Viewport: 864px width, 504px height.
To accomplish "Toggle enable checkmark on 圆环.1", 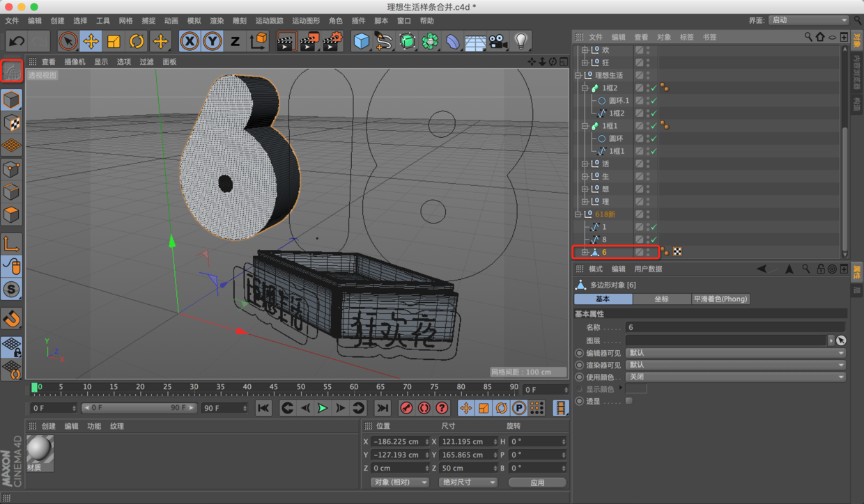I will click(654, 101).
